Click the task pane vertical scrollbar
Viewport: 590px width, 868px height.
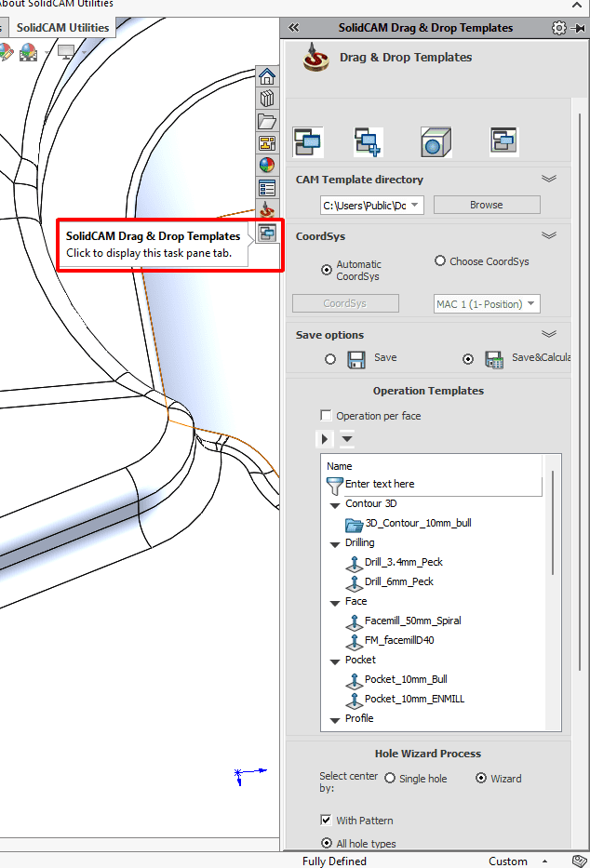pyautogui.click(x=580, y=392)
